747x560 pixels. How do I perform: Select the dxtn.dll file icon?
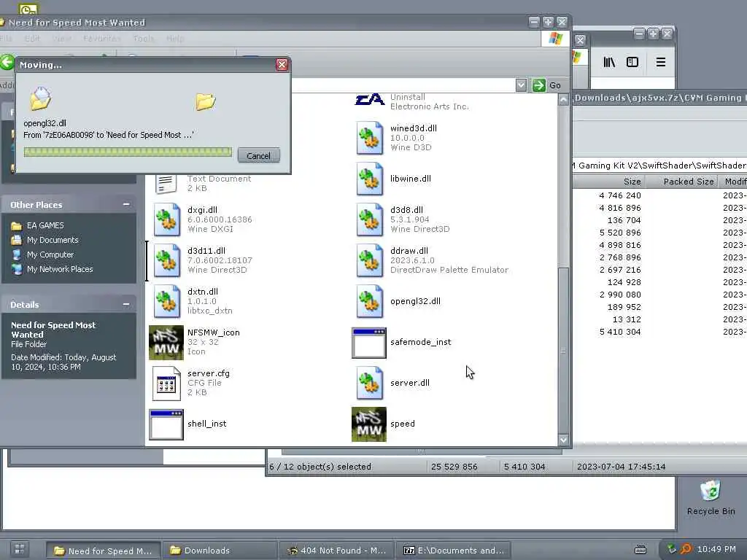167,301
